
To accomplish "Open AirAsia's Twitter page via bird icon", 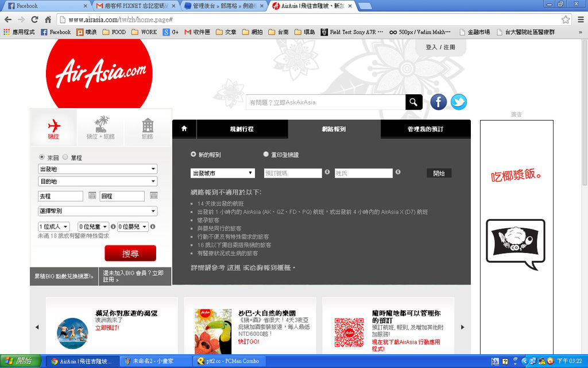I will pos(458,102).
